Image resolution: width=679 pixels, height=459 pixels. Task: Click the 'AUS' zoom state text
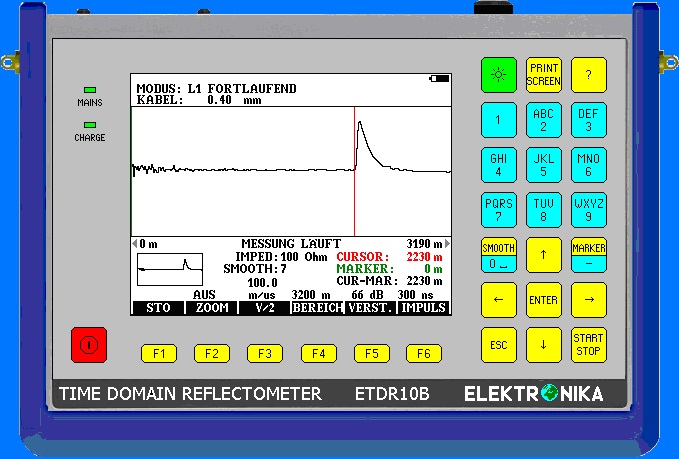[204, 295]
